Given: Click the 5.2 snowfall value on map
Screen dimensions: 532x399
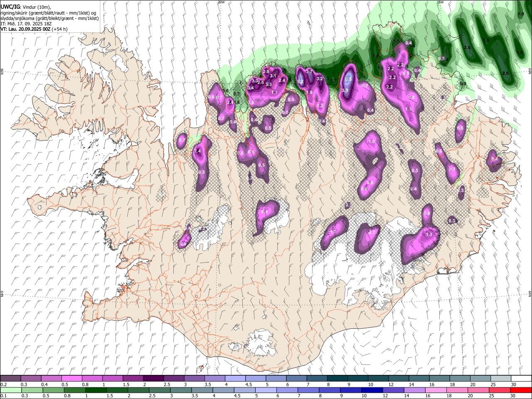Looking at the screenshot, I should pos(300,81).
